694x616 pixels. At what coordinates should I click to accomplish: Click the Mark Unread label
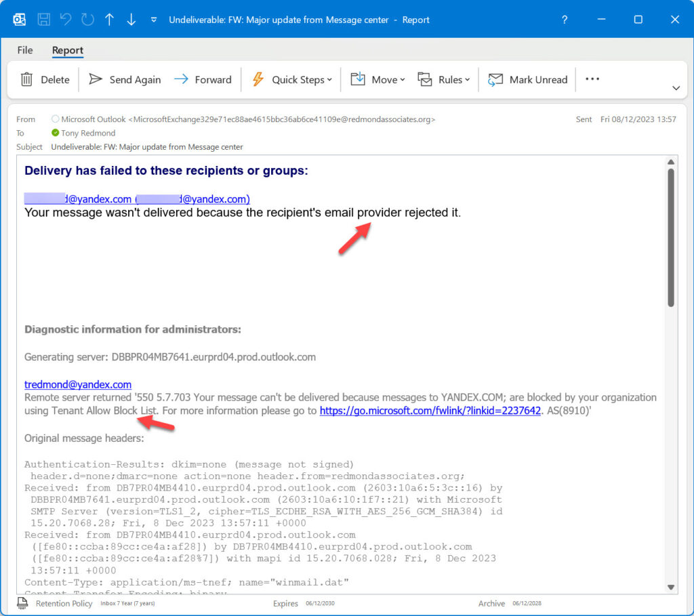coord(538,80)
